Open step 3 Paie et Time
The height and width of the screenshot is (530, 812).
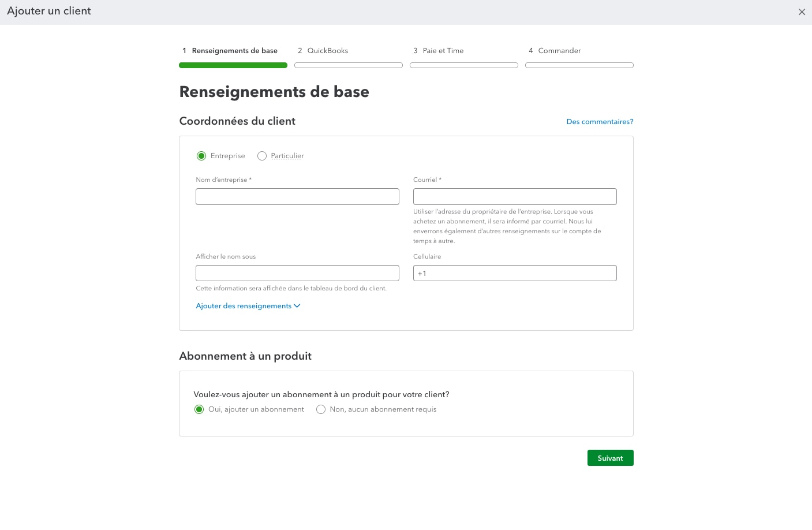(438, 51)
